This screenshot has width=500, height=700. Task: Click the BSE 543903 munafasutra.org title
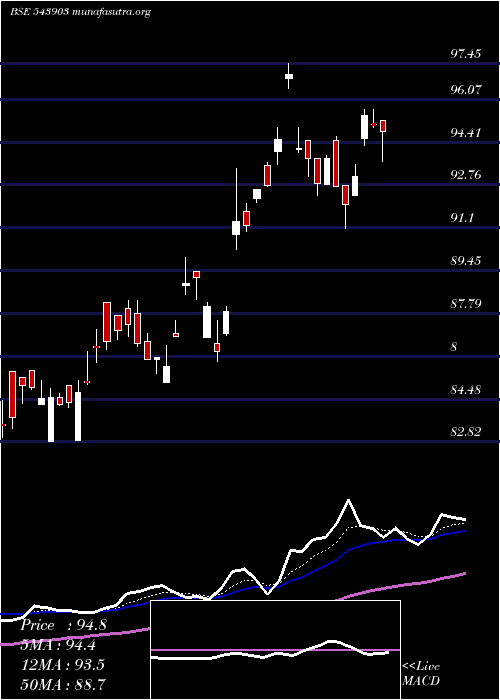pyautogui.click(x=80, y=12)
